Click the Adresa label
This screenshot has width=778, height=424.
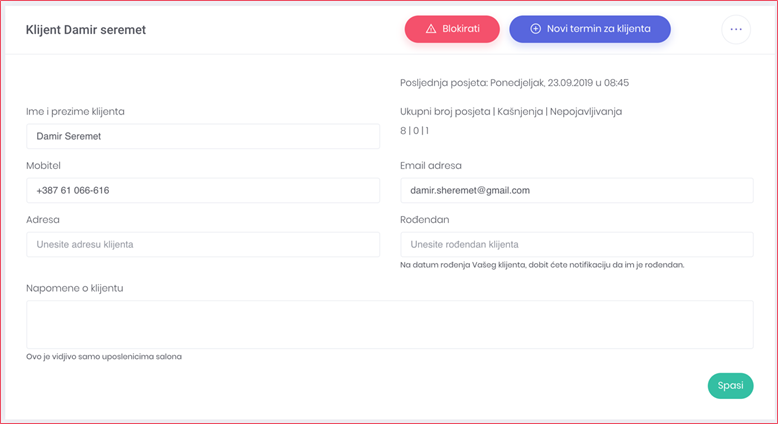pyautogui.click(x=43, y=220)
